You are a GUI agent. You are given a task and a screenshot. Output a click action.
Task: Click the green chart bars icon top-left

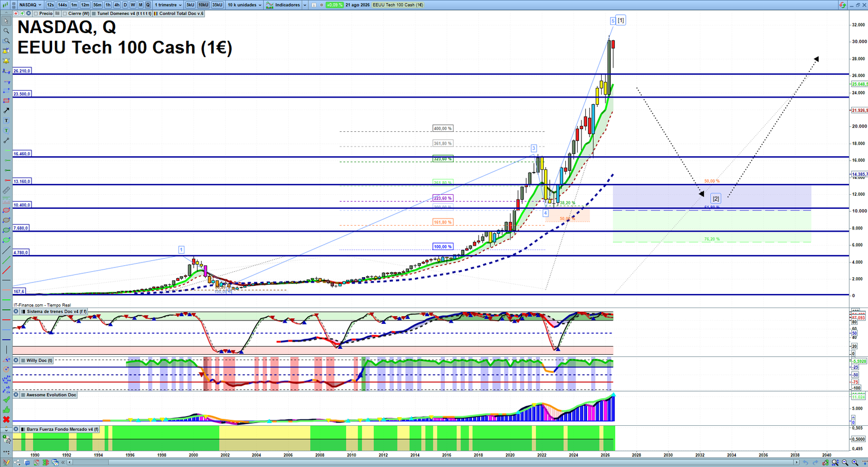[x=6, y=5]
